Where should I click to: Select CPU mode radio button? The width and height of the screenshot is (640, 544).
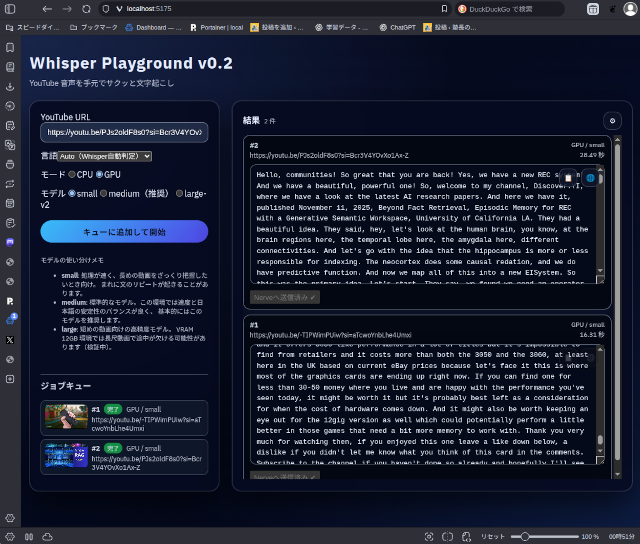point(72,174)
